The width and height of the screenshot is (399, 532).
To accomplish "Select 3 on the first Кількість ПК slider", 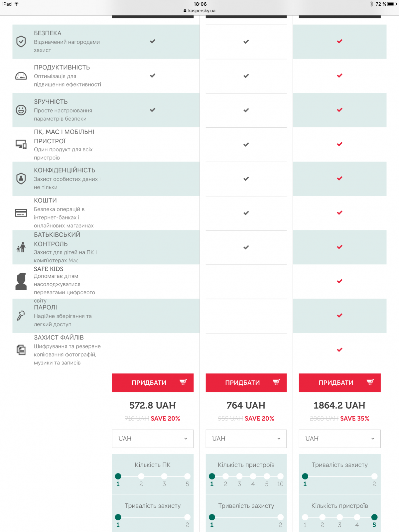I will point(164,476).
